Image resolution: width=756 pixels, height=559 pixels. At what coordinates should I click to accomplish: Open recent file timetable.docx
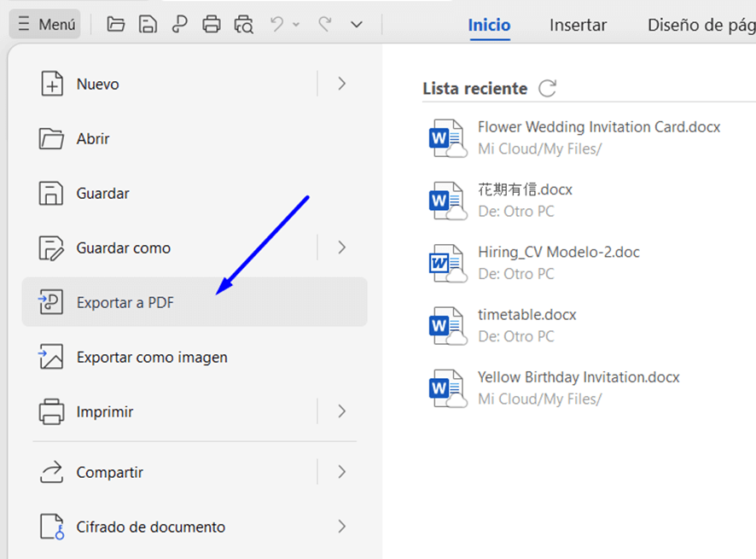click(x=526, y=315)
